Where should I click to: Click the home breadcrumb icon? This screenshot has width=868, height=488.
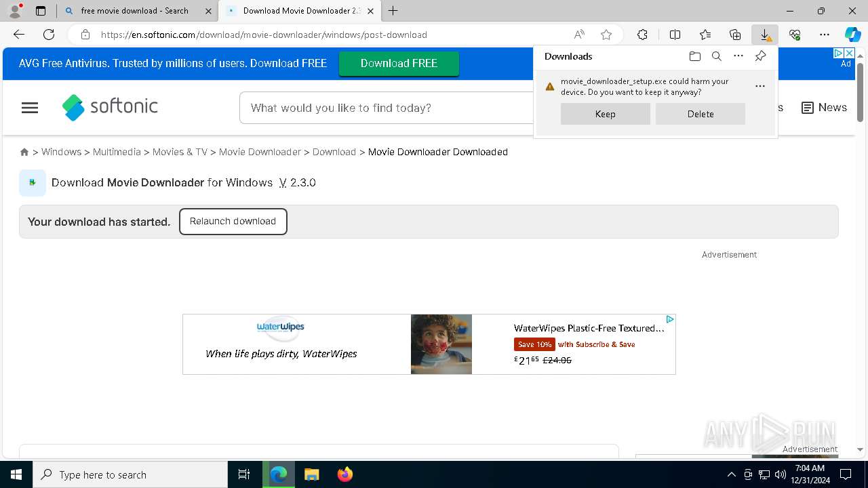[24, 152]
